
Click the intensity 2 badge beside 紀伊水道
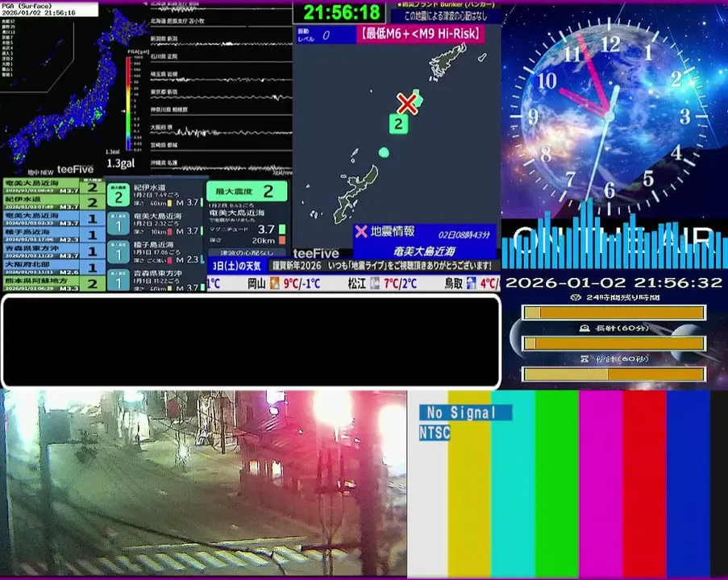click(119, 195)
